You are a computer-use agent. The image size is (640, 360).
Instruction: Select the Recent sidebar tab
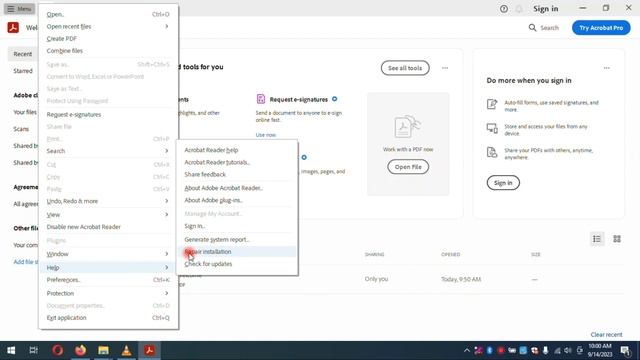23,54
